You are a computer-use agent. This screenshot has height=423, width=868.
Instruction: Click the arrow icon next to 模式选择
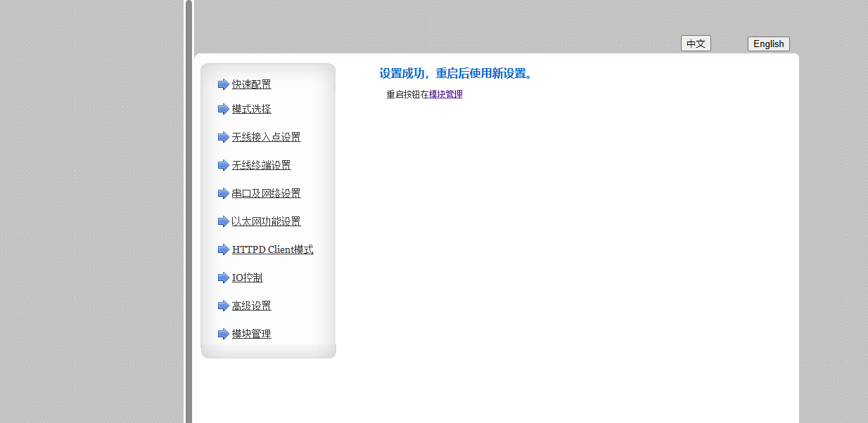coord(223,109)
